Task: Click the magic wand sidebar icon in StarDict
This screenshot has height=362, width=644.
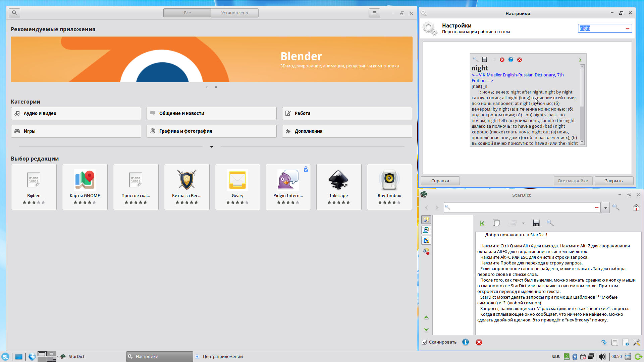Action: point(426,220)
